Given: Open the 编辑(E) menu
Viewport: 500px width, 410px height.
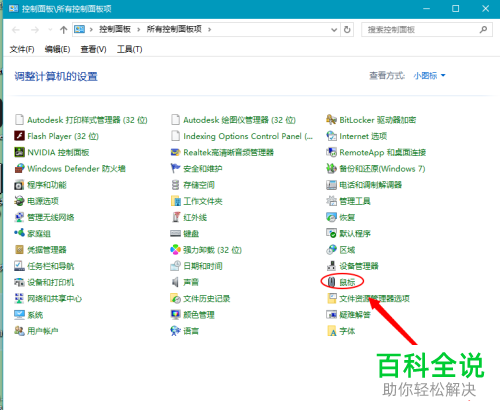Looking at the screenshot, I should (57, 49).
